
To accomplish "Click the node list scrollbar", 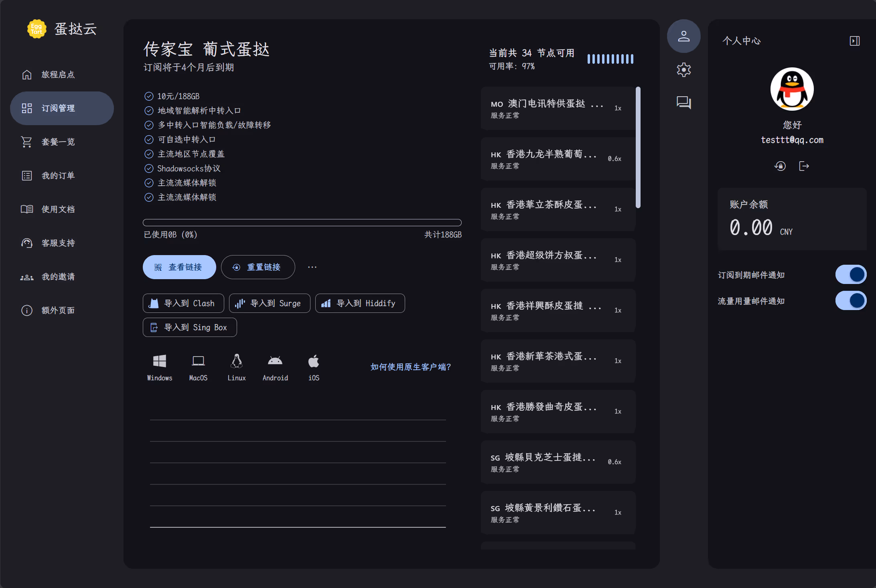I will click(638, 147).
